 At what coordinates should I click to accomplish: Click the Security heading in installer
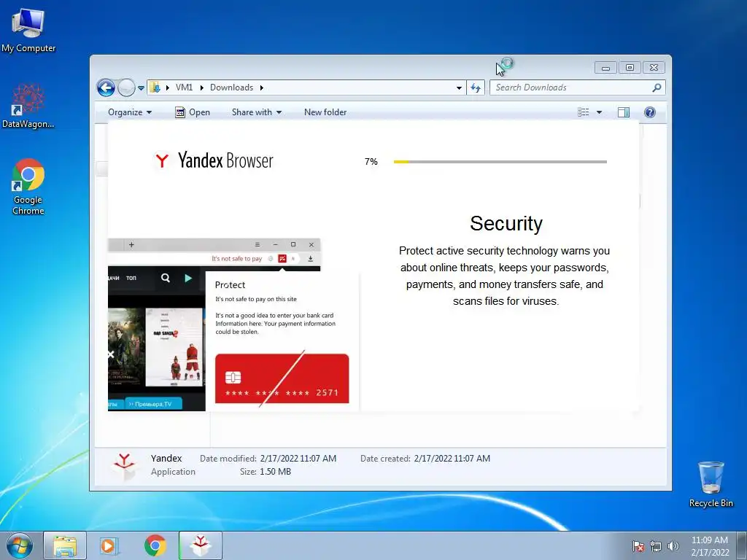(506, 223)
